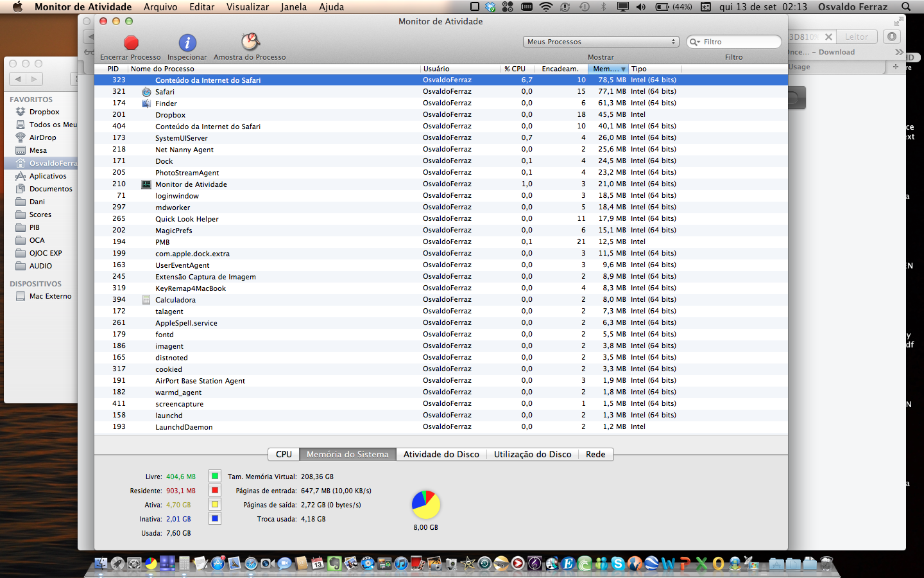Select the Memória do Sistema tab

[348, 454]
